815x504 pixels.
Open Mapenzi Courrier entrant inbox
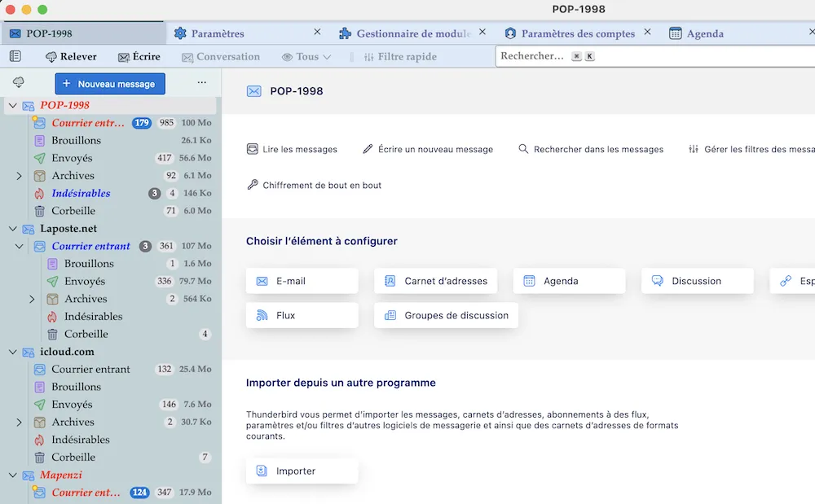(110, 493)
